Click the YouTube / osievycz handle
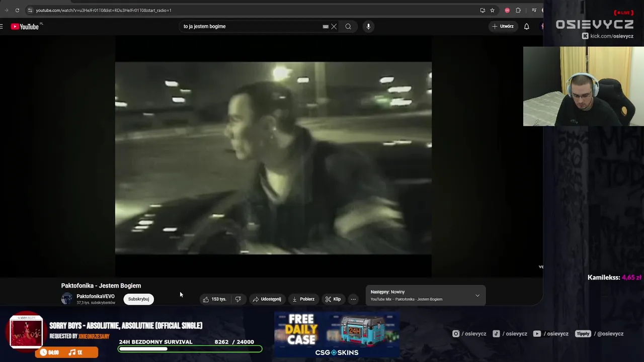This screenshot has width=644, height=362. click(x=550, y=333)
